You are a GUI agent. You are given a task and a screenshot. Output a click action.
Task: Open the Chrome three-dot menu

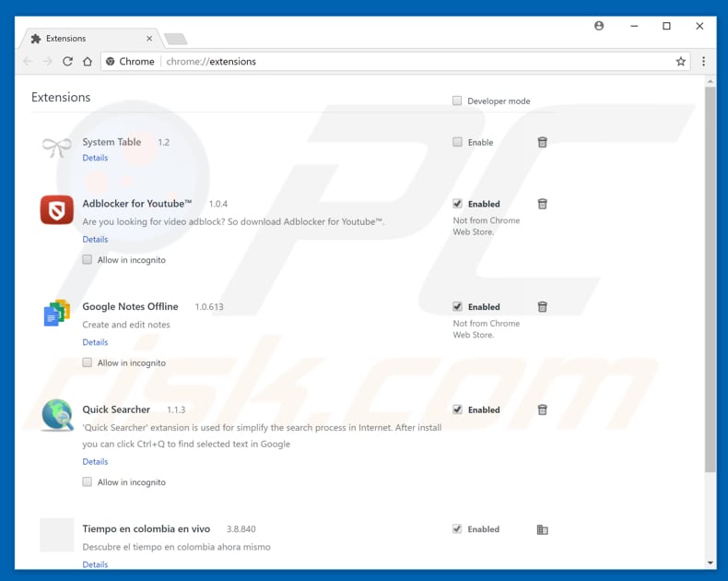click(703, 62)
